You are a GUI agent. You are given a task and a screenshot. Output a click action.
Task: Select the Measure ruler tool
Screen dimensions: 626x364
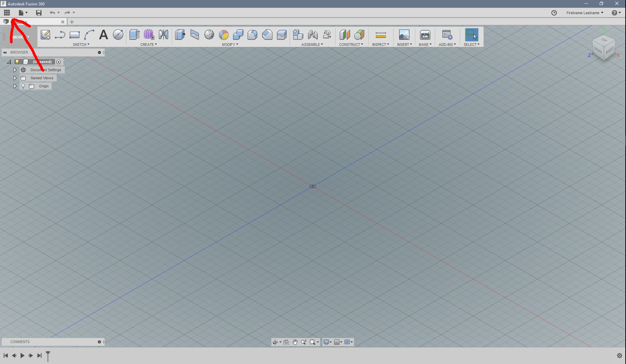tap(380, 35)
